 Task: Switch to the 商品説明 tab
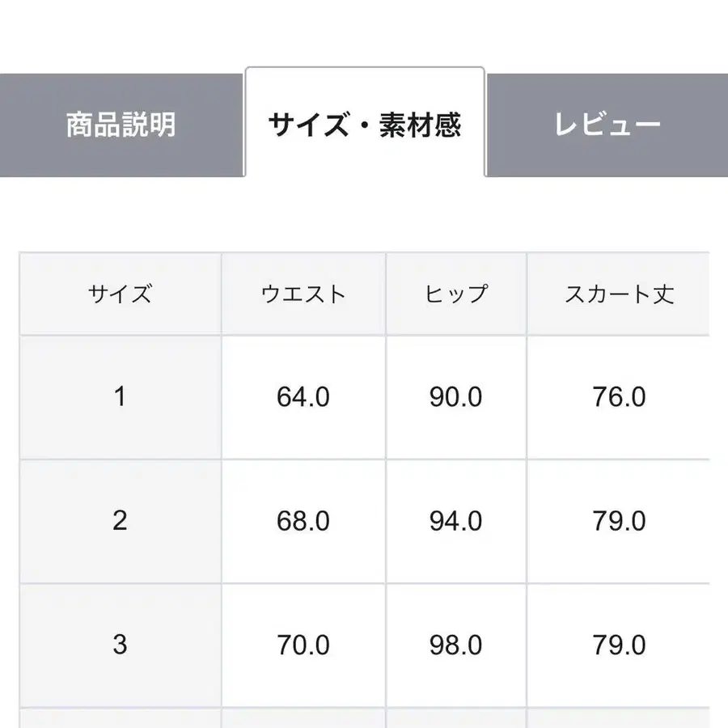[x=123, y=123]
